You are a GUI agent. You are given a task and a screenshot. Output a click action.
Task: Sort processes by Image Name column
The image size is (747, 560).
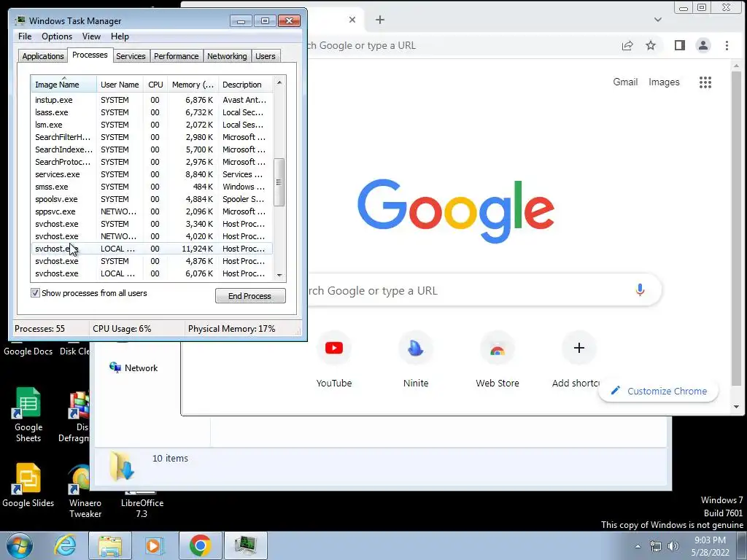pyautogui.click(x=64, y=85)
